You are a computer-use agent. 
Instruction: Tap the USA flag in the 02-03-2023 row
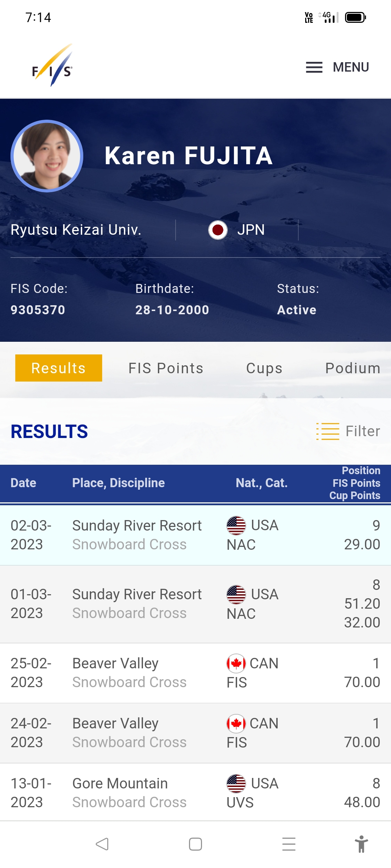(x=236, y=525)
